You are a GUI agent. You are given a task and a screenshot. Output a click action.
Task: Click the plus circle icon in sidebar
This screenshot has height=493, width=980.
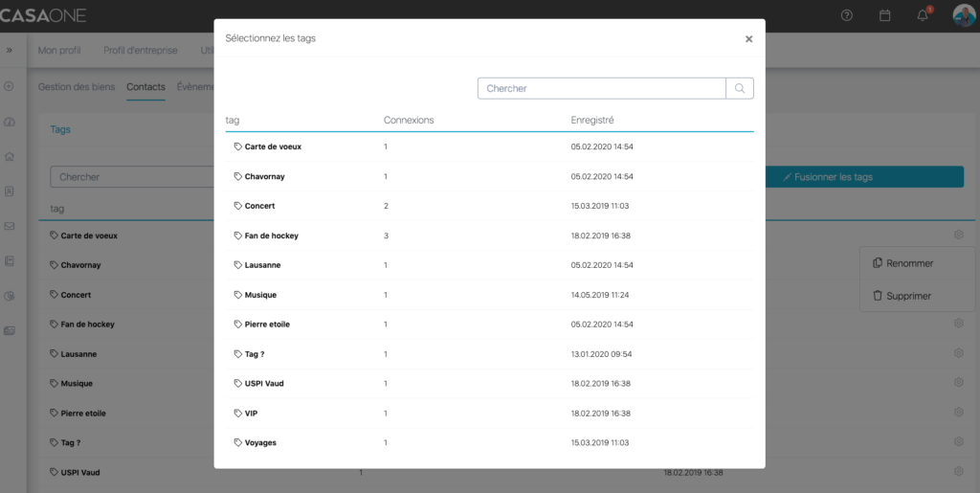[x=10, y=86]
